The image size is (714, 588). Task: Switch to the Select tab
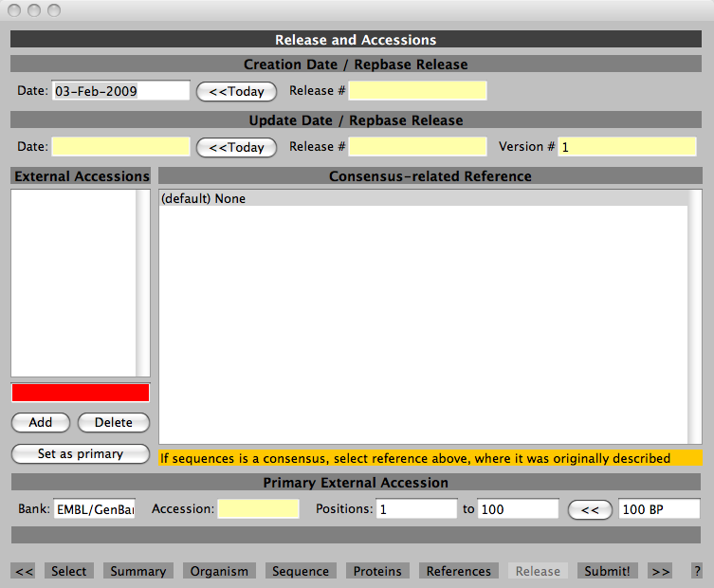click(68, 571)
